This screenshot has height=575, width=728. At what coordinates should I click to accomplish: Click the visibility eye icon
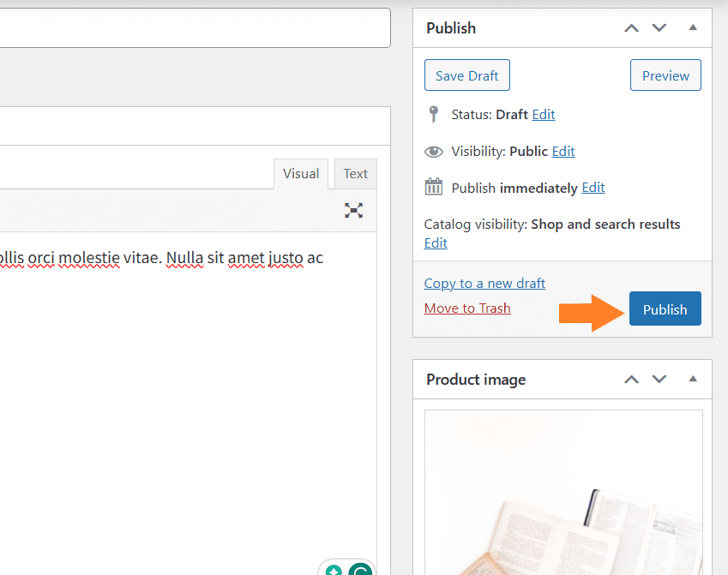434,152
